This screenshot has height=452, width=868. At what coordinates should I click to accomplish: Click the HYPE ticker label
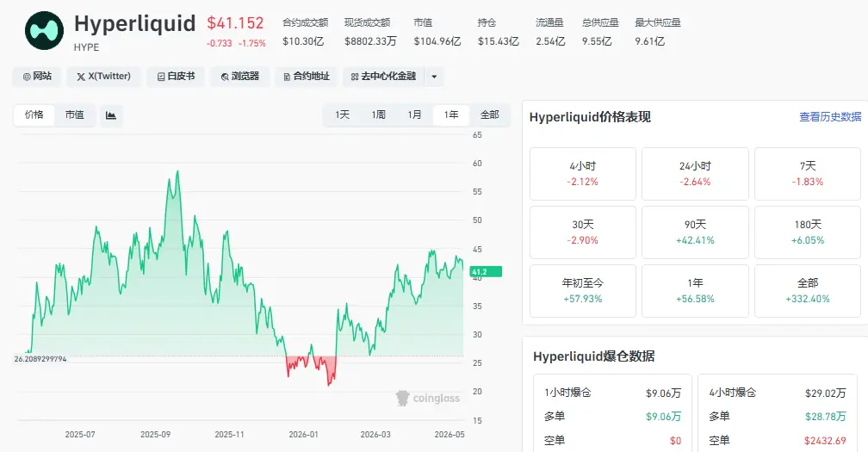[x=86, y=47]
